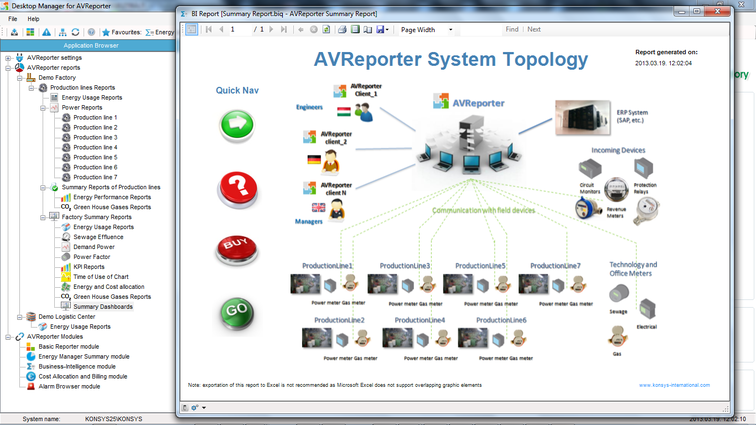
Task: Open Cost Allocation and Billing module
Action: 83,377
